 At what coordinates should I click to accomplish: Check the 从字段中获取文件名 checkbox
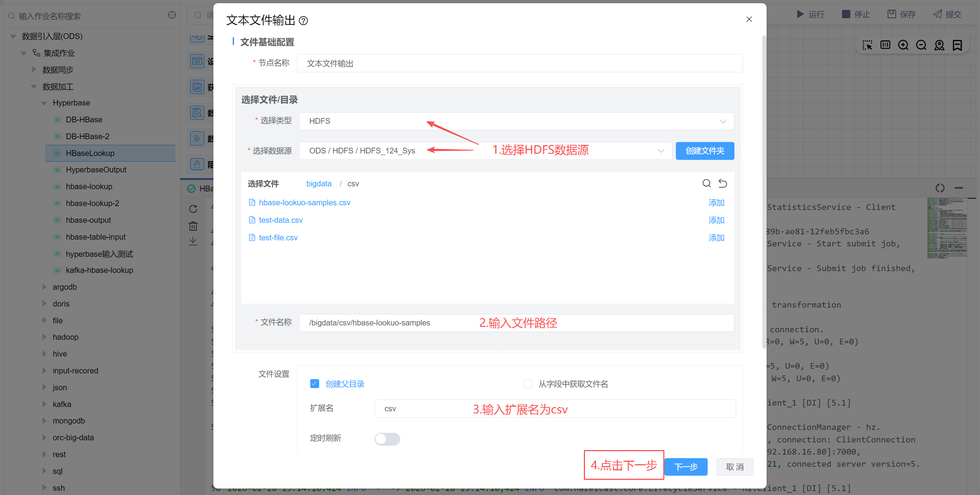pos(527,383)
